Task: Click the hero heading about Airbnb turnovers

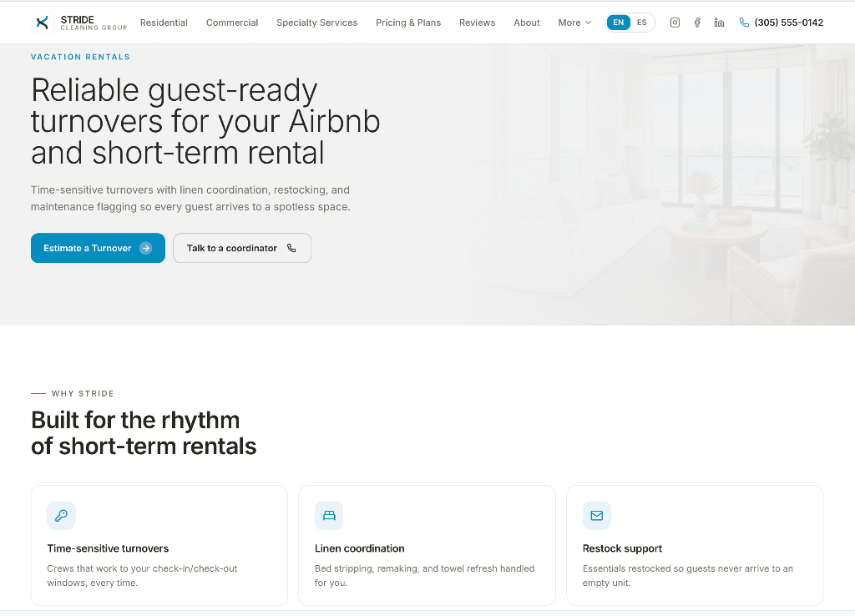Action: coord(205,121)
